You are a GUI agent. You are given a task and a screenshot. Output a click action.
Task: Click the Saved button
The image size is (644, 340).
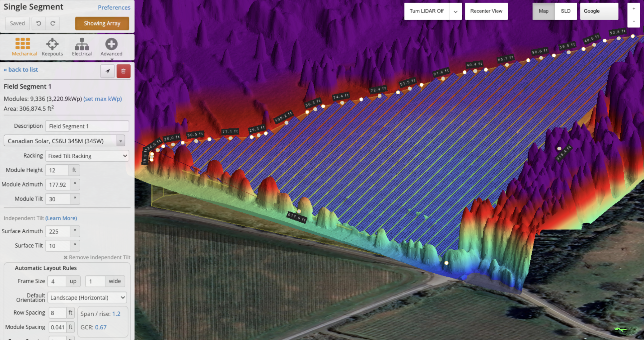point(17,23)
